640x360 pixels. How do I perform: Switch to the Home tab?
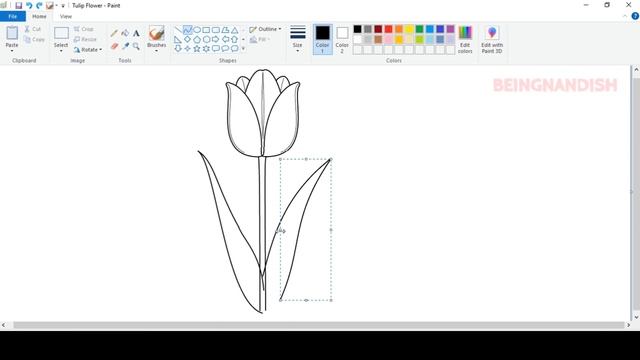tap(39, 16)
